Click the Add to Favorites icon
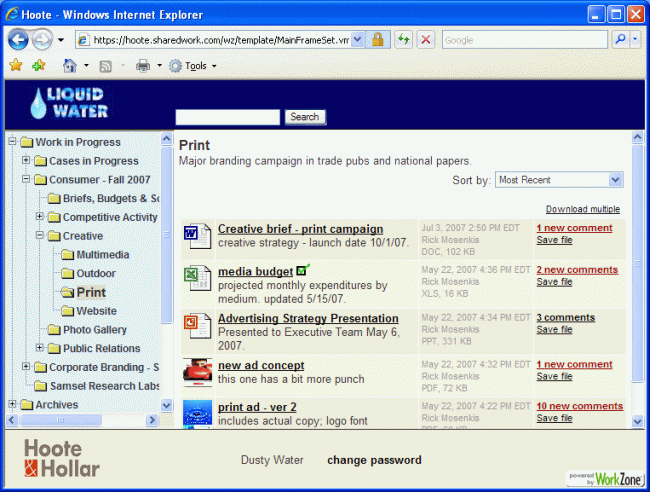The height and width of the screenshot is (492, 650). click(39, 65)
